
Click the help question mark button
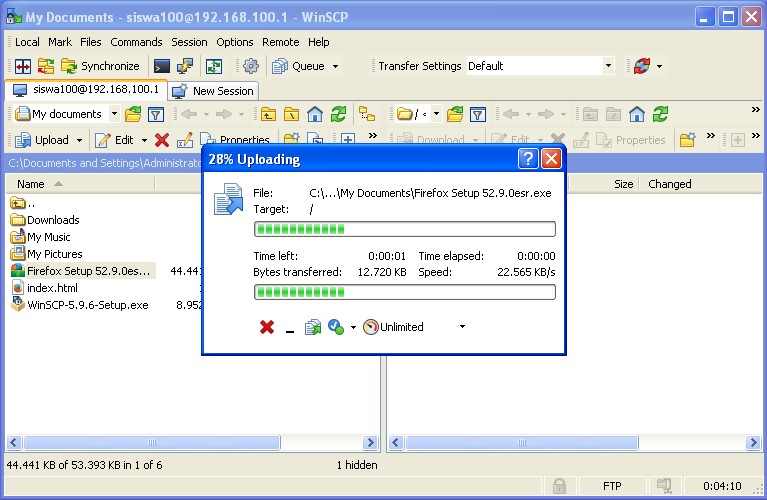coord(528,159)
